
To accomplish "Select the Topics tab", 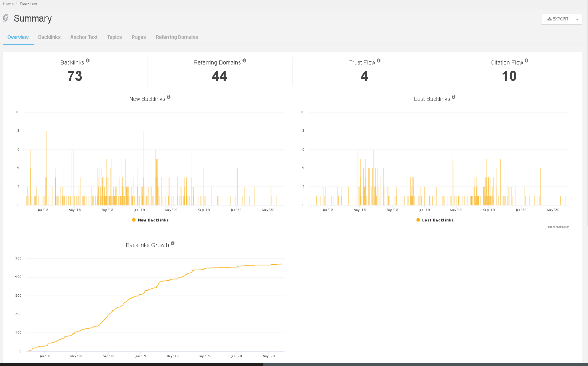I will click(x=114, y=37).
